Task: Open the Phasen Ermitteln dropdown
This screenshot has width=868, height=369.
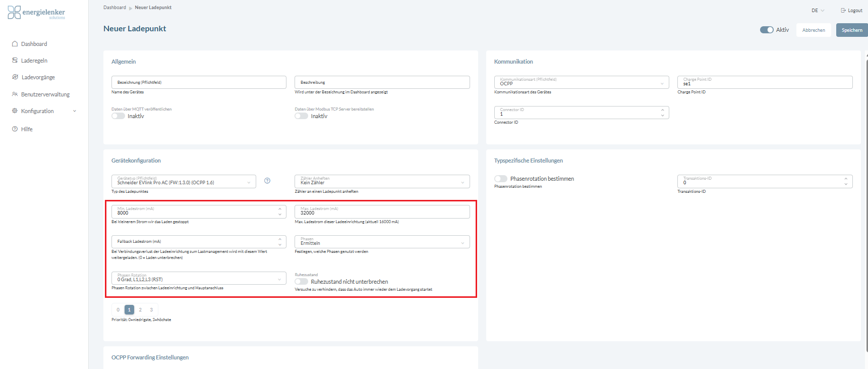Action: (382, 242)
